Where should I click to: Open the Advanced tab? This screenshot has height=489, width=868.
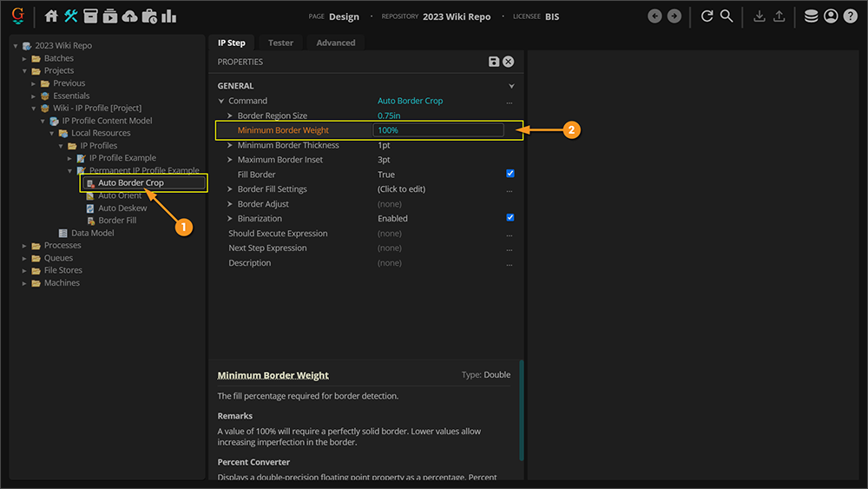coord(335,43)
